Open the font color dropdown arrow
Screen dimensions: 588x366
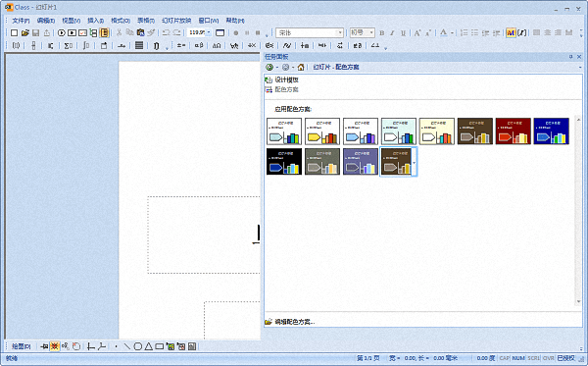click(x=452, y=33)
